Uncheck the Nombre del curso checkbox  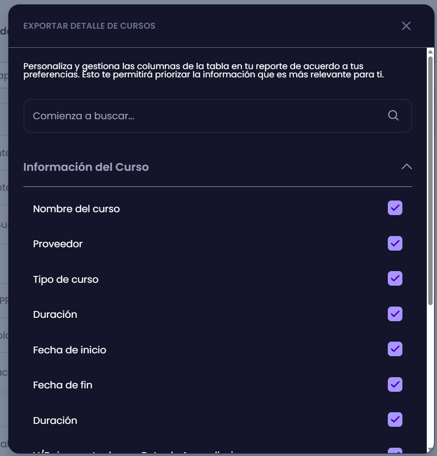pyautogui.click(x=395, y=208)
